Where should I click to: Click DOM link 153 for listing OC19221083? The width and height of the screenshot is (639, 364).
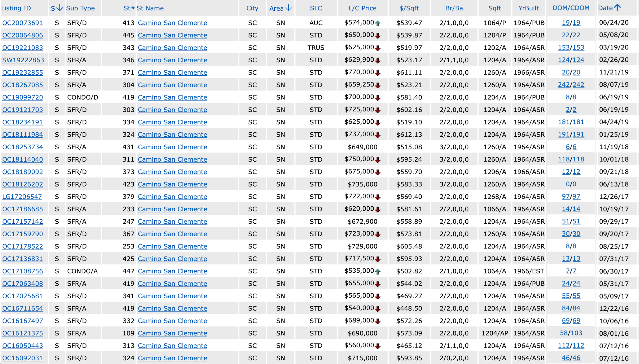564,47
